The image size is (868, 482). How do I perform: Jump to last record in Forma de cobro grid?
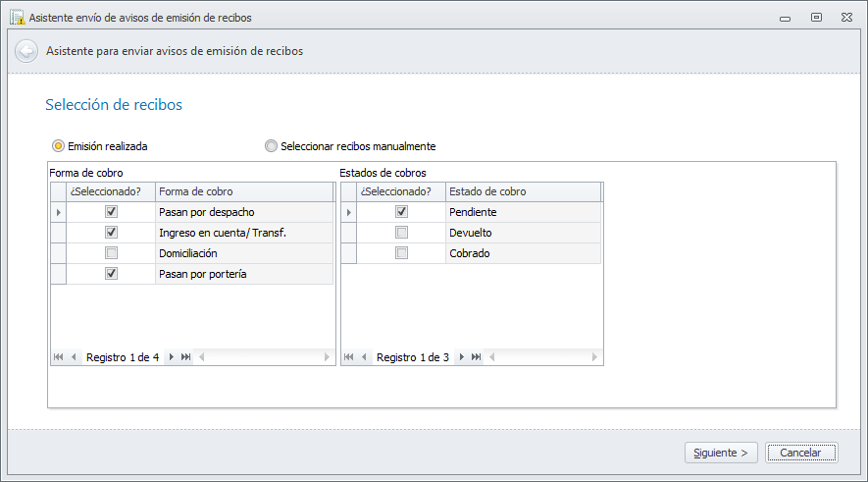click(x=186, y=357)
